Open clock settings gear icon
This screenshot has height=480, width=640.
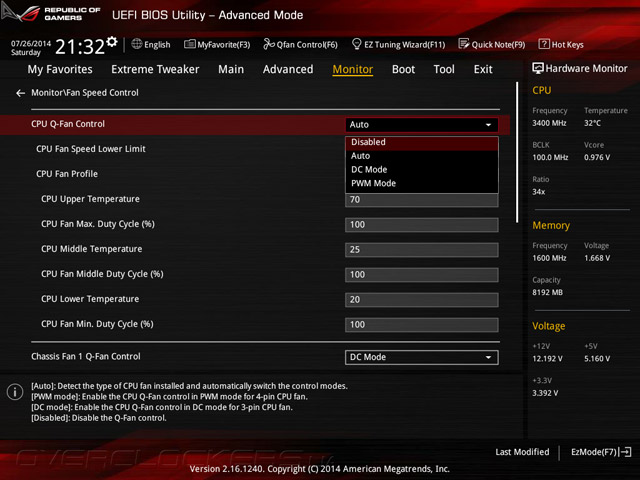[111, 42]
